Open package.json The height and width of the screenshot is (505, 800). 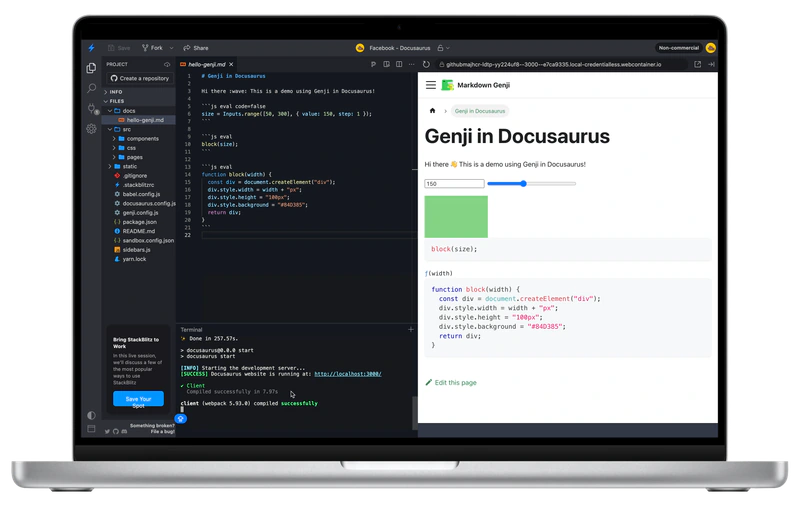click(x=139, y=222)
